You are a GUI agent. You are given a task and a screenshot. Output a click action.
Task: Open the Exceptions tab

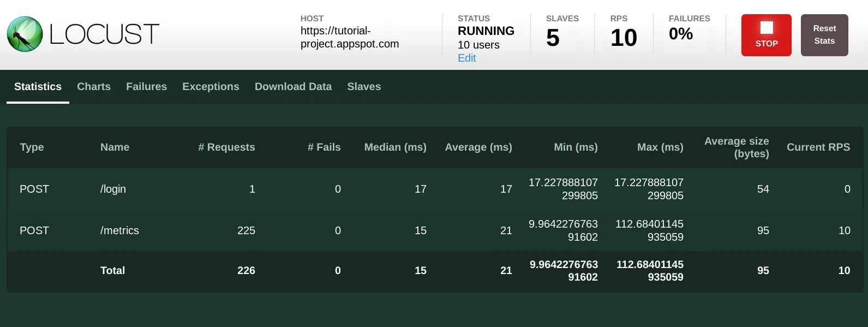211,87
